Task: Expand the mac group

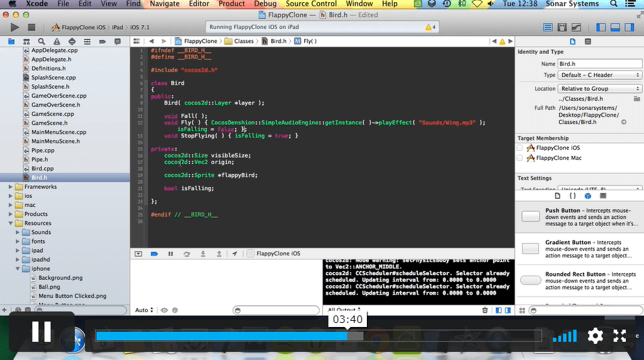Action: pos(10,205)
